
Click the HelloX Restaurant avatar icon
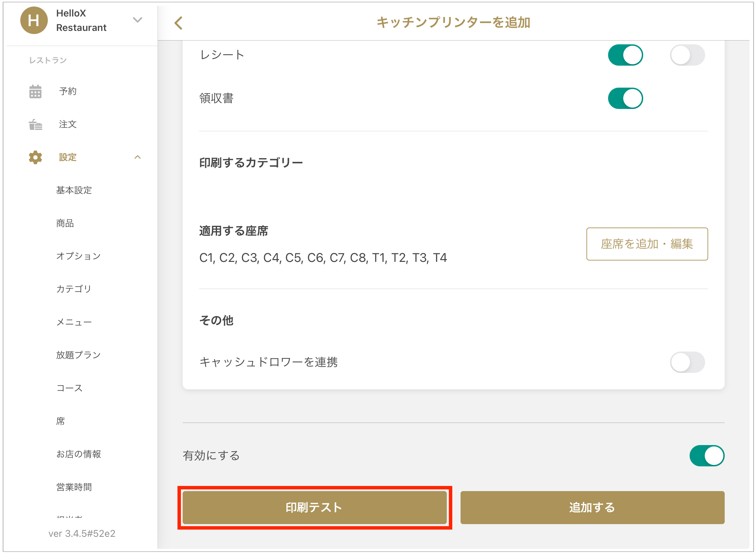34,21
